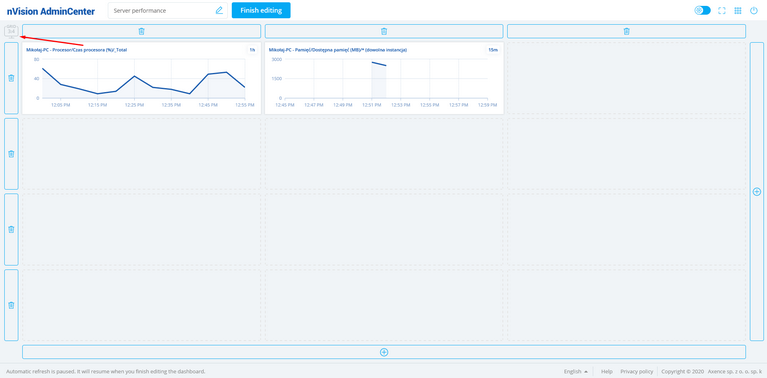Delete the second column with the trash icon
Screen dimensions: 767x378
point(384,31)
